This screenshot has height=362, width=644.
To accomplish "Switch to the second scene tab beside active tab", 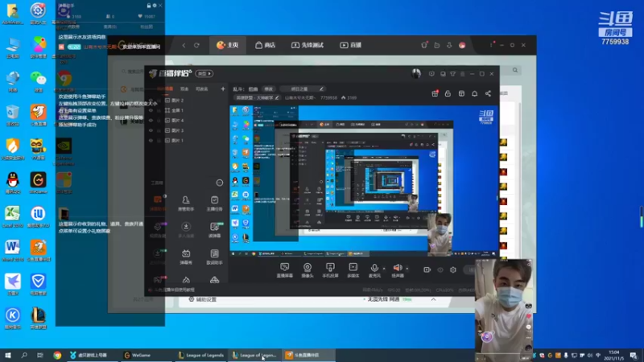I will pos(184,88).
